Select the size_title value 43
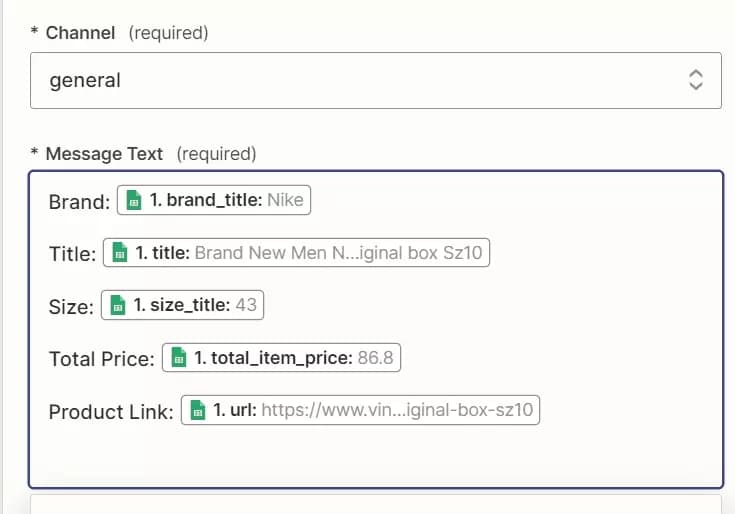Viewport: 735px width, 514px height. tap(246, 305)
